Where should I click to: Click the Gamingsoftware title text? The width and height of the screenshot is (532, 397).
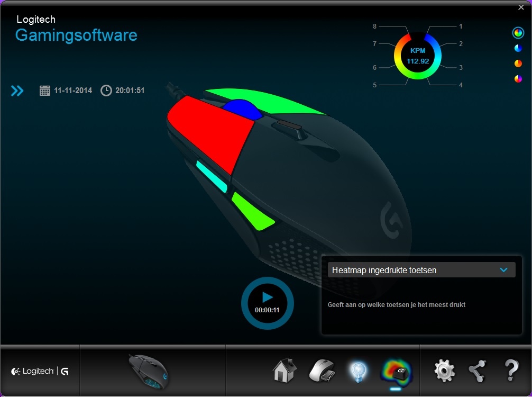76,35
